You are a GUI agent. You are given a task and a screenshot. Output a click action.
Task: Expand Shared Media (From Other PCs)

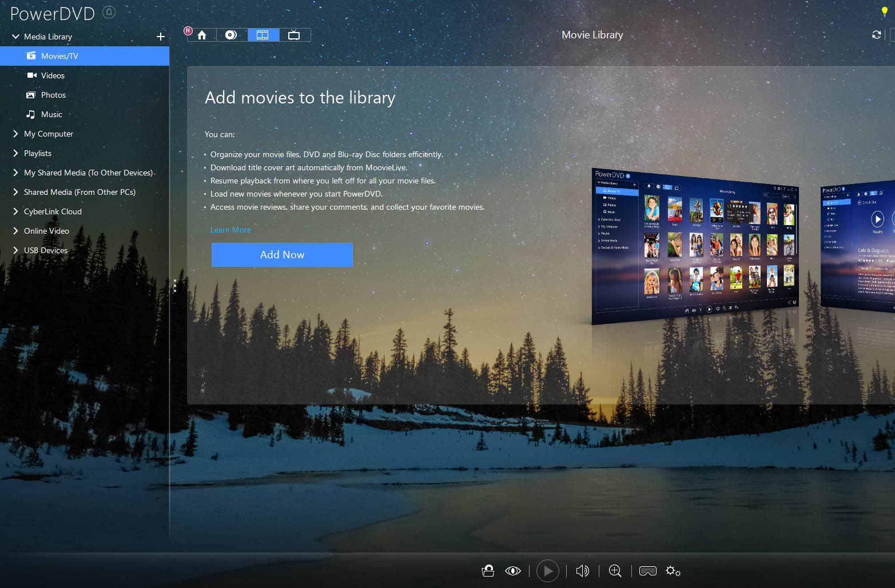[x=15, y=192]
